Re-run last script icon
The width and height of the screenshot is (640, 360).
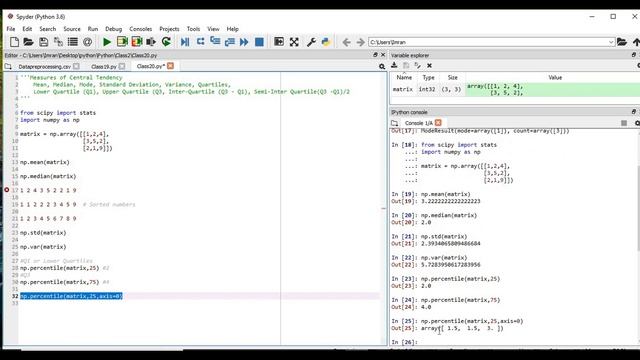pos(166,42)
